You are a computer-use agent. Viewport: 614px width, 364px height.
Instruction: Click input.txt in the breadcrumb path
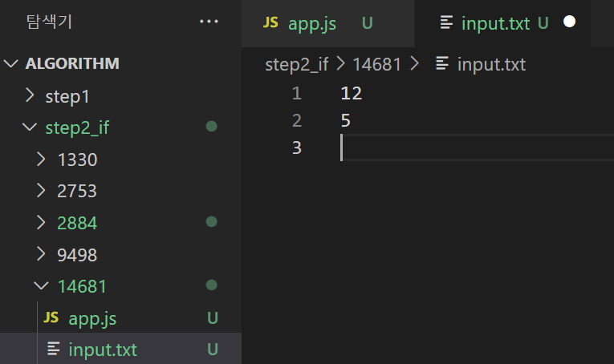pyautogui.click(x=491, y=64)
